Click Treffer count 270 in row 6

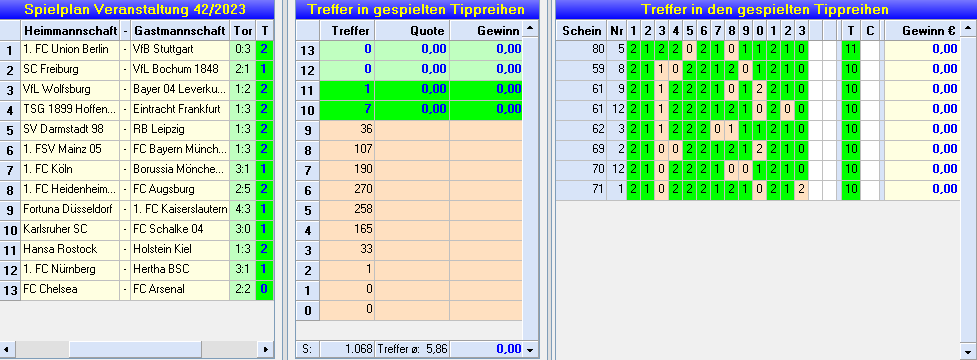pyautogui.click(x=347, y=189)
